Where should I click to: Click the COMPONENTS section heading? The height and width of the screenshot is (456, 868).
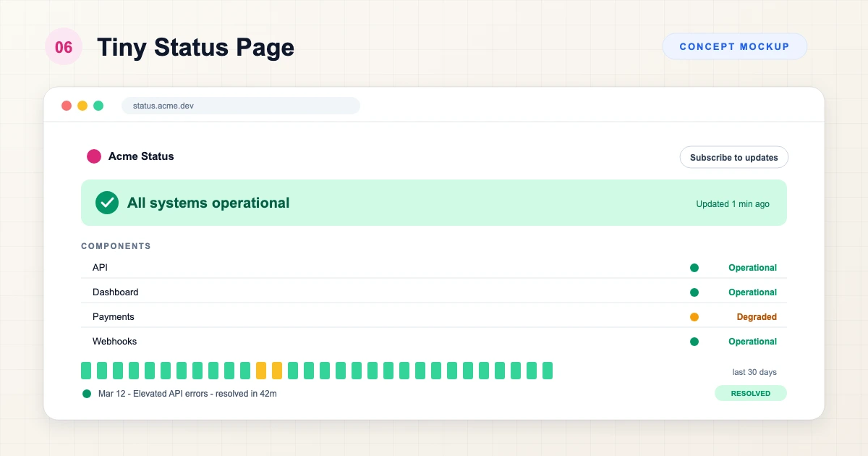coord(116,246)
